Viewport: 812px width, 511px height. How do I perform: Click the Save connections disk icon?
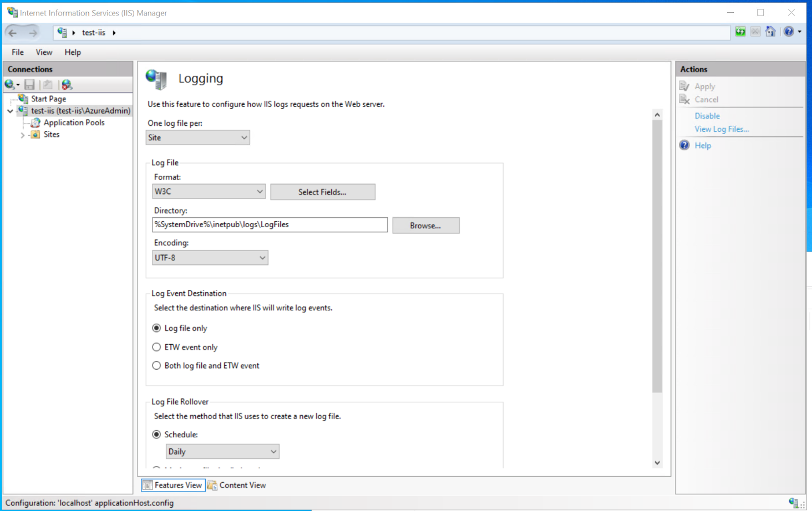(x=29, y=85)
